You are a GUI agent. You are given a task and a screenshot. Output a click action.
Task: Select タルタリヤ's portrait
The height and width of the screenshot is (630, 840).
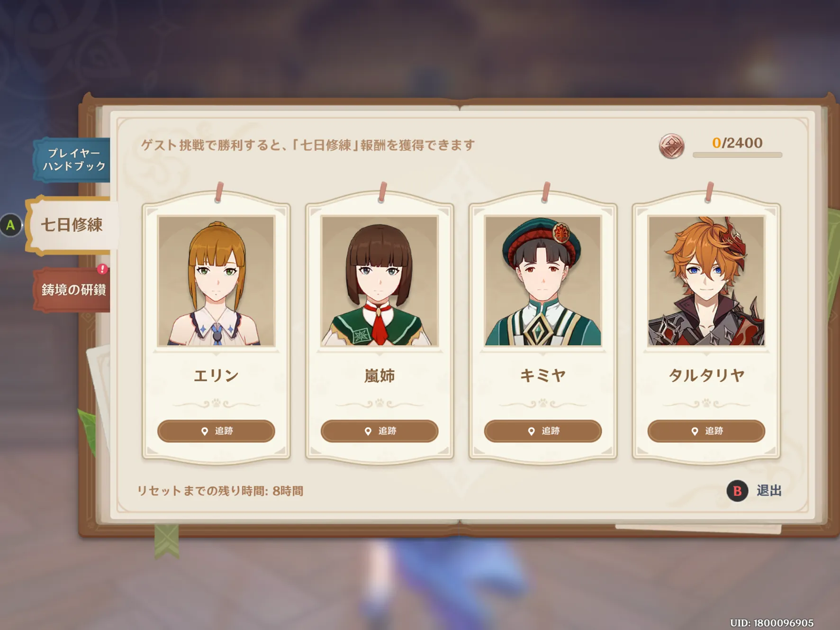click(706, 281)
